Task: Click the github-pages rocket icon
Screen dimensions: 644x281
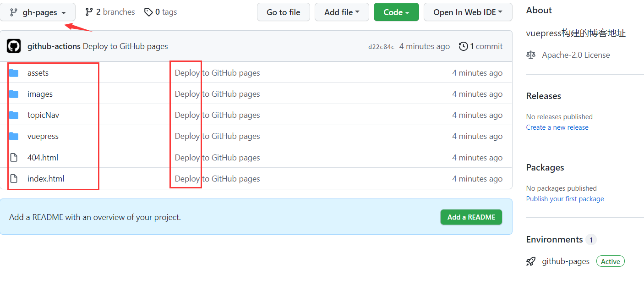Action: tap(531, 262)
